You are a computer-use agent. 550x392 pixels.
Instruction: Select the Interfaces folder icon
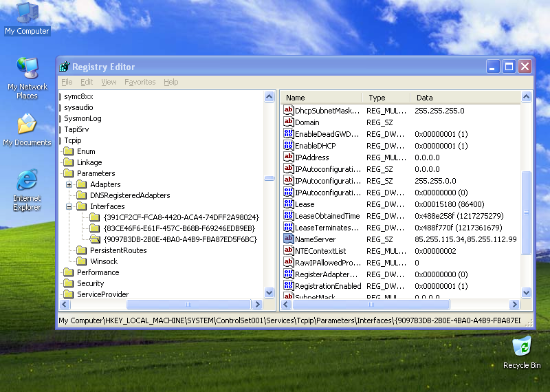pyautogui.click(x=81, y=206)
